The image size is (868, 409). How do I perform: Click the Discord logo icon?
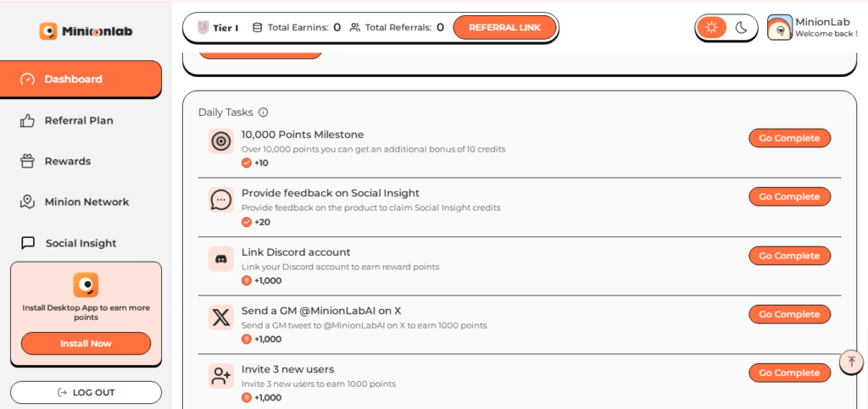point(220,259)
